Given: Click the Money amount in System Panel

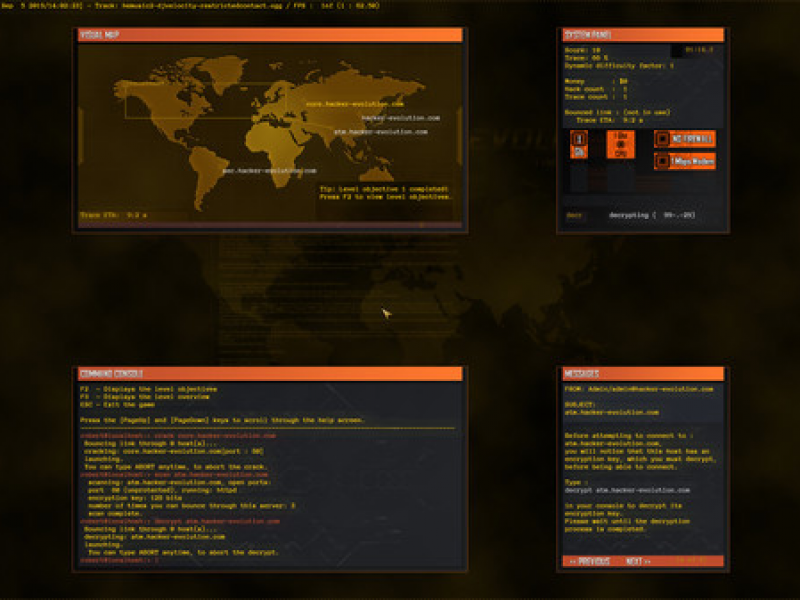Looking at the screenshot, I should point(596,81).
